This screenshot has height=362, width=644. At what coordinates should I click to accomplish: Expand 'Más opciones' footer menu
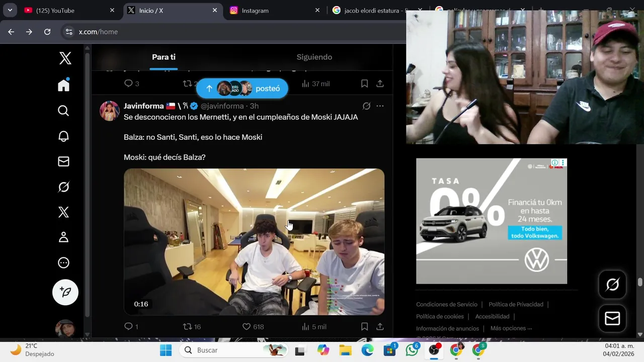coord(511,329)
